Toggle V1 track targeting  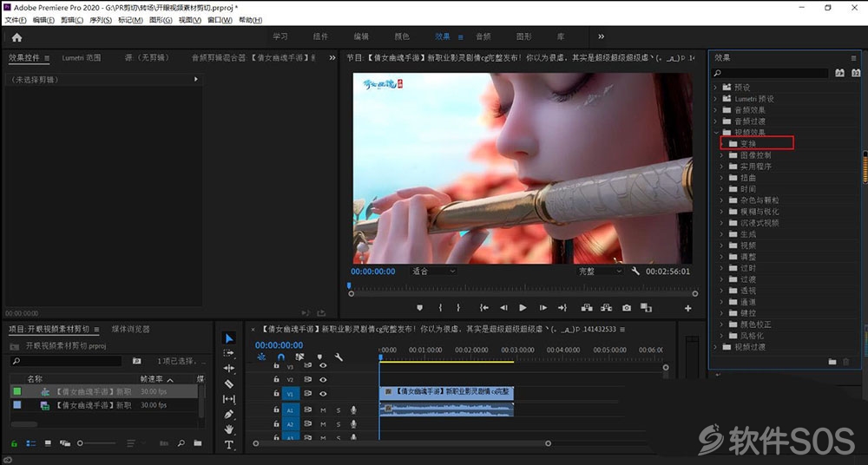pyautogui.click(x=291, y=394)
